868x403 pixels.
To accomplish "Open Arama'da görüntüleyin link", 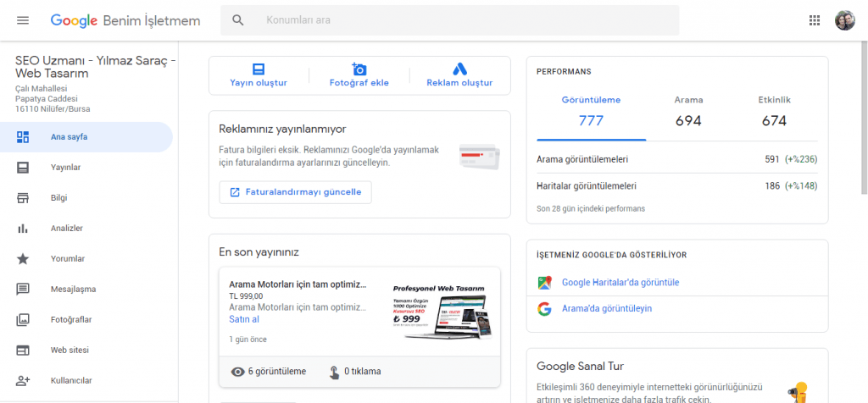I will pyautogui.click(x=607, y=308).
